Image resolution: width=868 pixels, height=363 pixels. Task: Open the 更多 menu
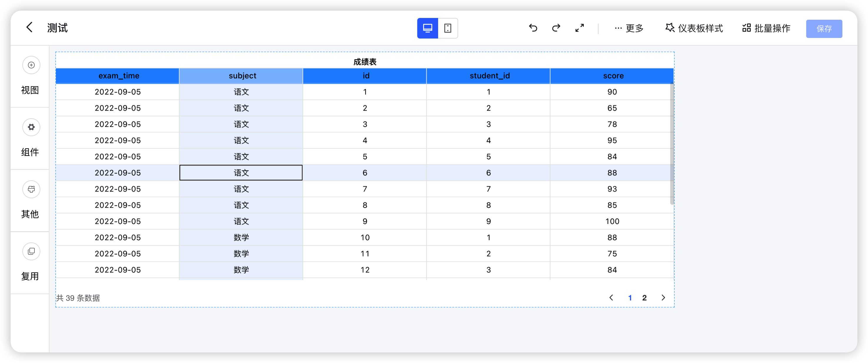[x=629, y=28]
